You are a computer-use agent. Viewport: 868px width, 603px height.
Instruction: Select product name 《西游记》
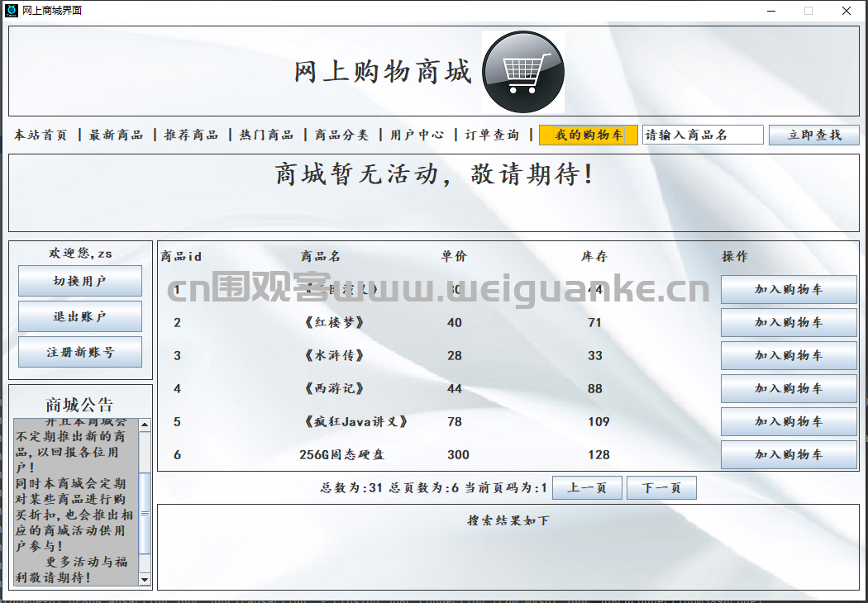(334, 389)
